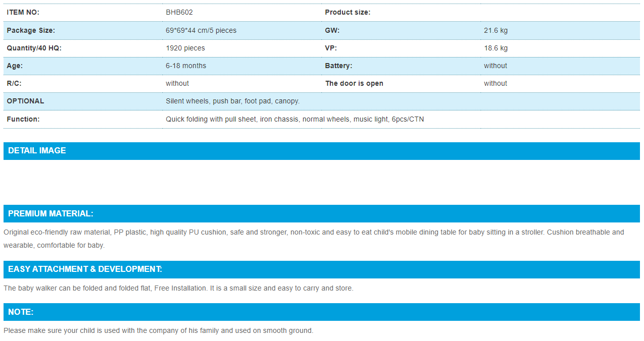Viewport: 644px width, 341px height.
Task: Select the 1920 pieces quantity value
Action: coord(185,48)
